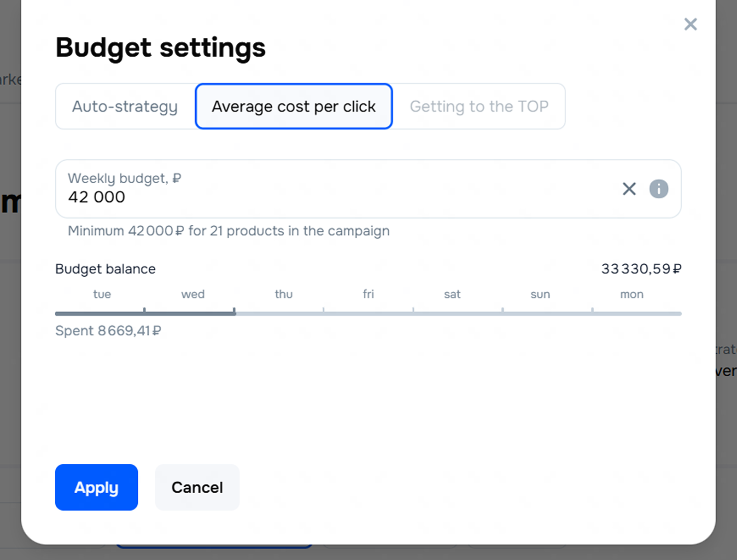Pick the fri day marker
Image resolution: width=737 pixels, height=560 pixels.
pyautogui.click(x=368, y=294)
